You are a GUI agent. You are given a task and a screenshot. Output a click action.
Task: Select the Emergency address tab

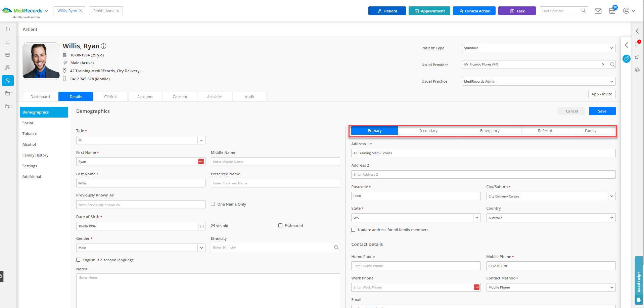(490, 131)
